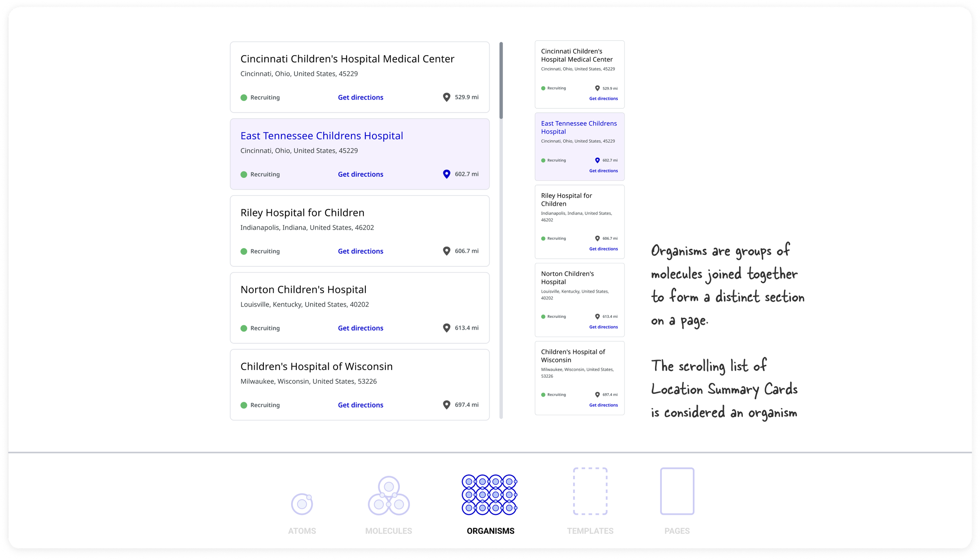Select small Cincinnati Children's Hospital card

[x=579, y=74]
